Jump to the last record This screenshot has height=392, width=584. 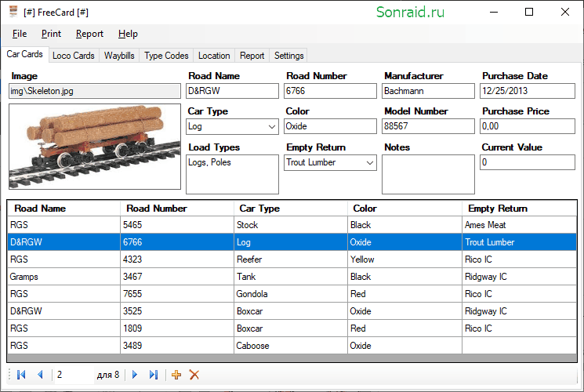[154, 375]
